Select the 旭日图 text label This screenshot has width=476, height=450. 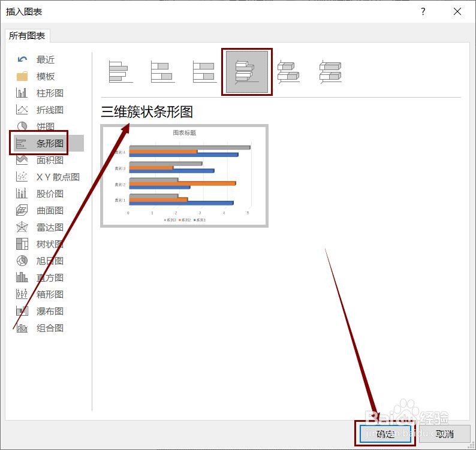click(50, 260)
